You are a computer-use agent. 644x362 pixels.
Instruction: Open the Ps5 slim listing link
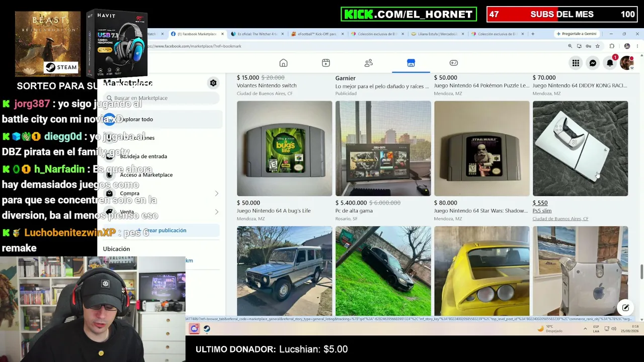point(542,211)
